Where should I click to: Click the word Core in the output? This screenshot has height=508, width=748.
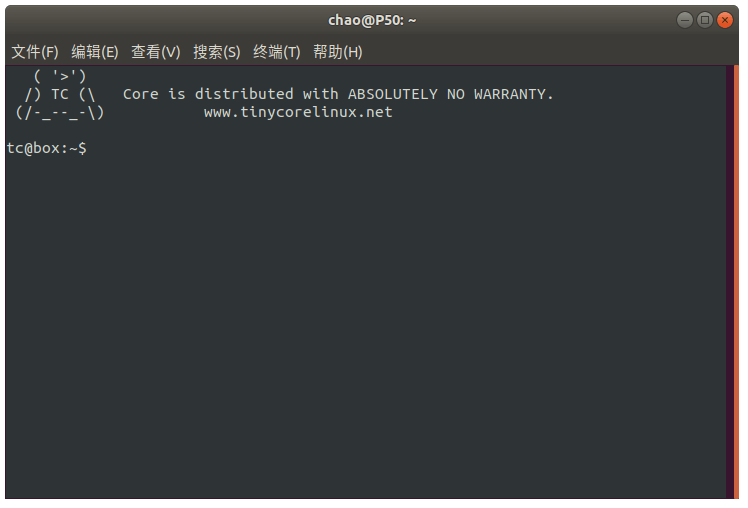point(141,94)
